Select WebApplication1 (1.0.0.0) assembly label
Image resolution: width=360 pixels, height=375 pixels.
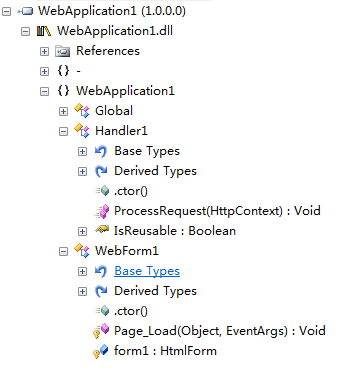coord(112,11)
